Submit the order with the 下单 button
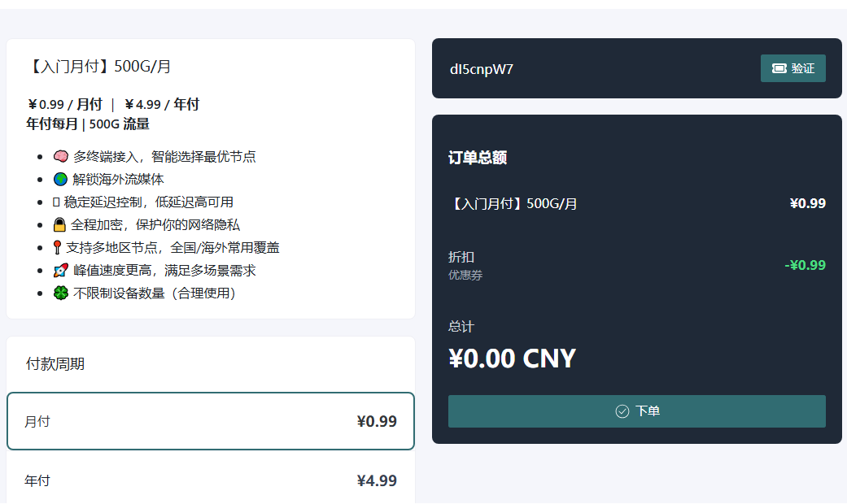 (636, 411)
